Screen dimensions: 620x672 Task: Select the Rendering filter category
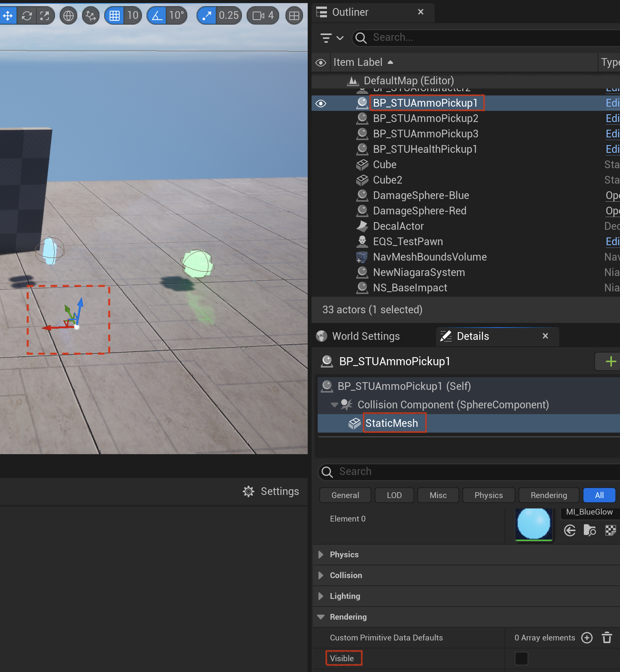pyautogui.click(x=549, y=495)
